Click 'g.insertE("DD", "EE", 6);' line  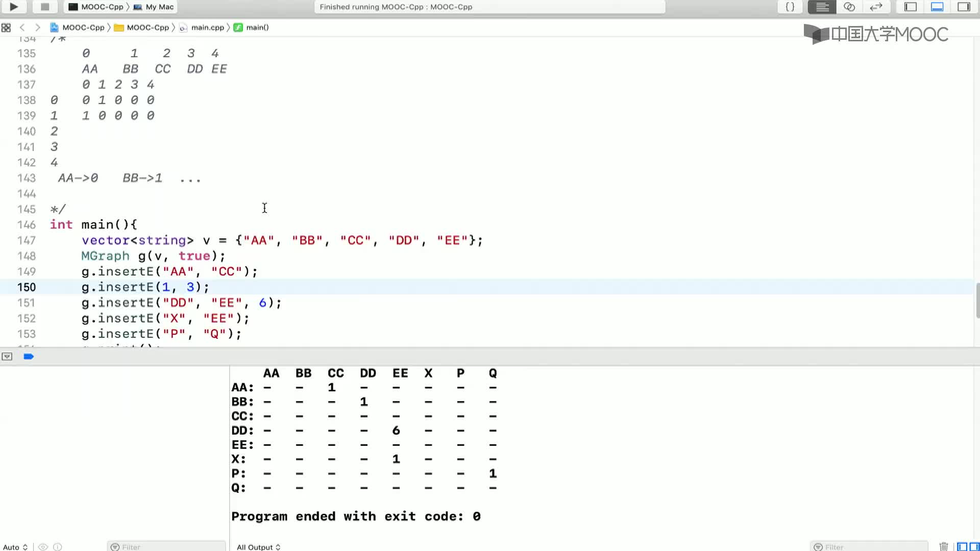coord(182,303)
